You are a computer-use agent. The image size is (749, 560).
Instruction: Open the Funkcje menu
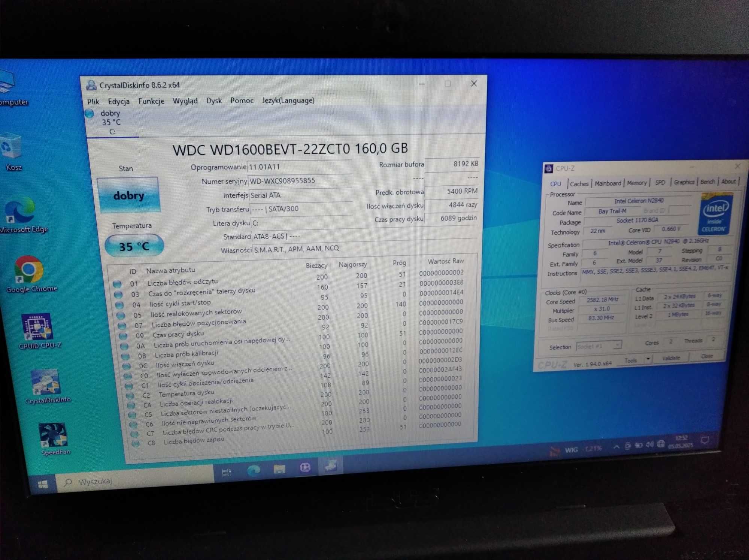(151, 101)
